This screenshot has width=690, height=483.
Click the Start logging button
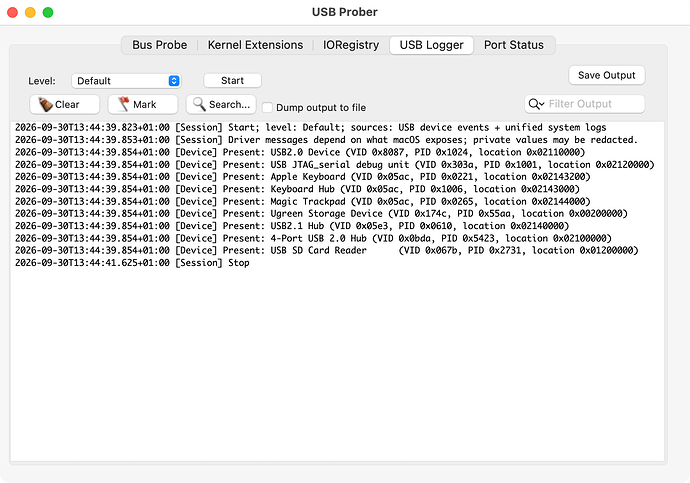[x=232, y=80]
